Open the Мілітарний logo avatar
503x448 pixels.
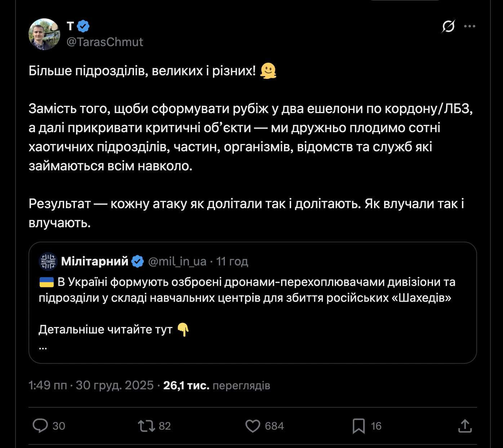pos(48,261)
